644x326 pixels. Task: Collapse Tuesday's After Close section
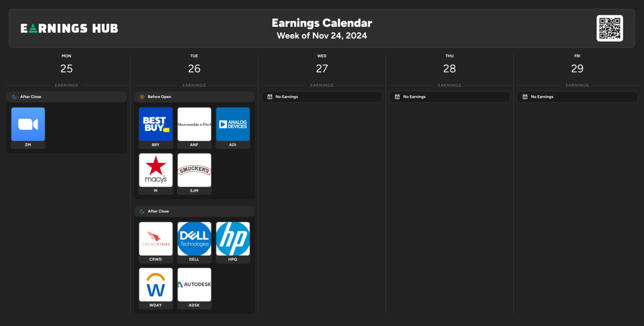[x=194, y=211]
